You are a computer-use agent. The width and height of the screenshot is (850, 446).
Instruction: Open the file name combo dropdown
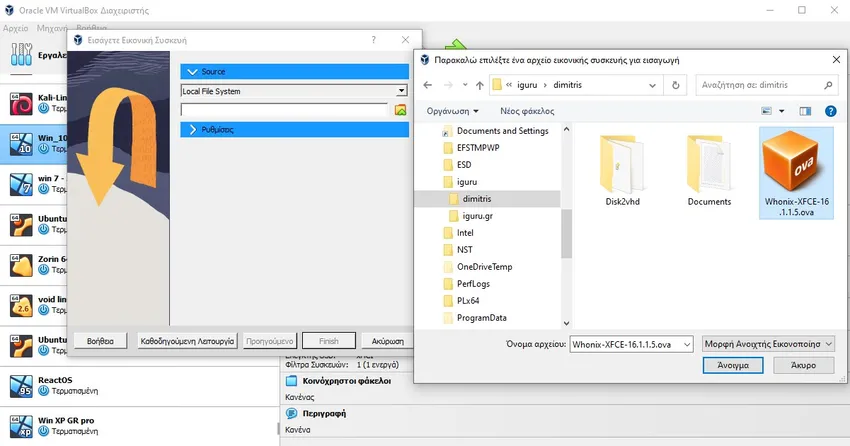pyautogui.click(x=687, y=344)
